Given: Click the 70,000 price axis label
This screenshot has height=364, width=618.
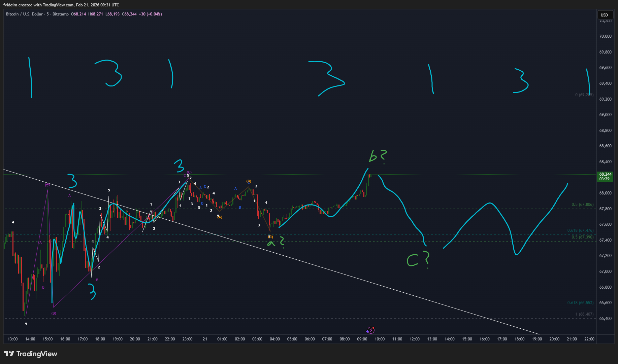Looking at the screenshot, I should click(605, 36).
